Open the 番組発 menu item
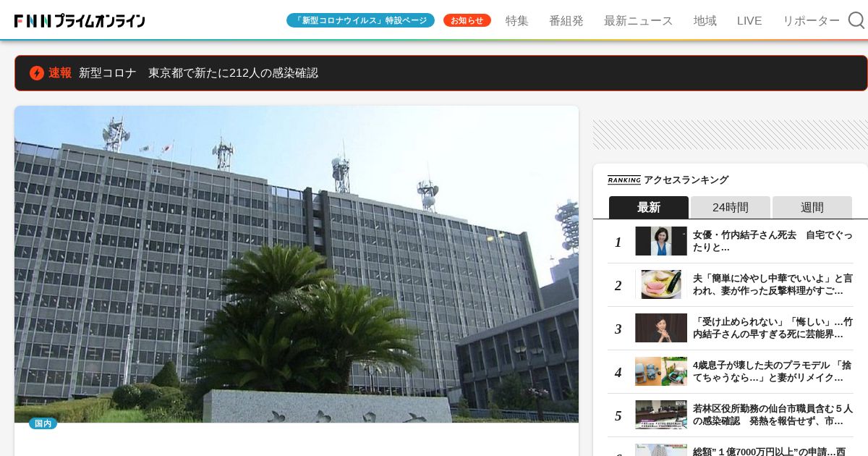Image resolution: width=868 pixels, height=456 pixels. (x=566, y=20)
